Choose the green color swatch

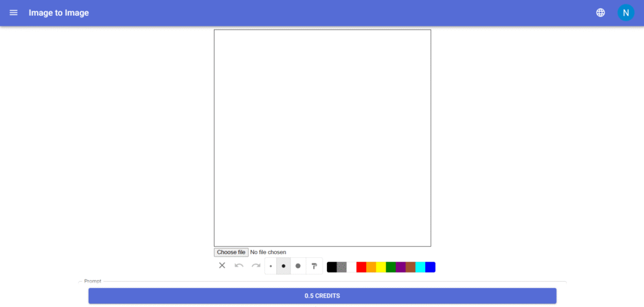(391, 267)
